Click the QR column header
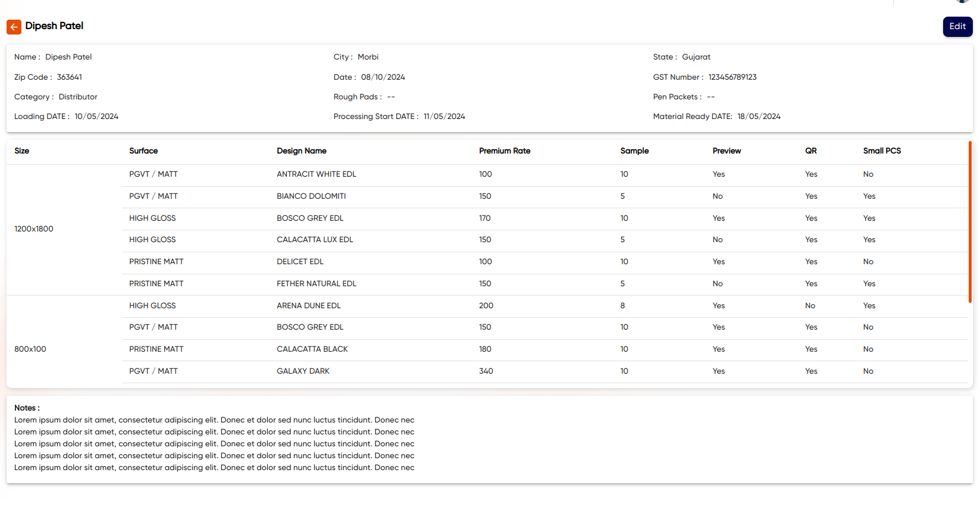 (x=810, y=151)
